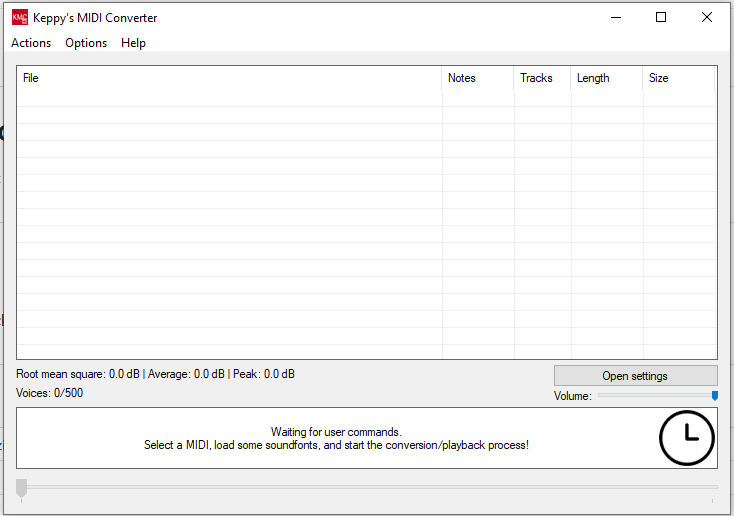
Task: Click the 'Waiting for user commands' status box
Action: coord(336,438)
